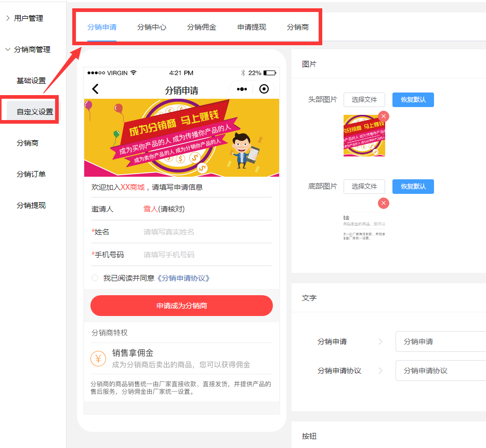Open 基础设置 in the sidebar
The image size is (486, 448).
point(31,81)
